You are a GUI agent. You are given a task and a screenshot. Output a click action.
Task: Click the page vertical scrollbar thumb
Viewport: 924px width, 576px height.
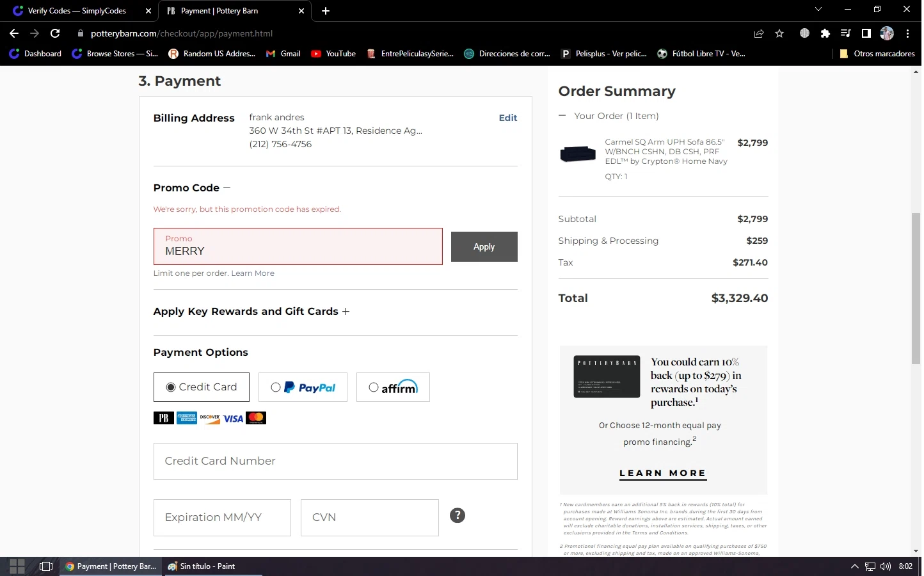916,288
